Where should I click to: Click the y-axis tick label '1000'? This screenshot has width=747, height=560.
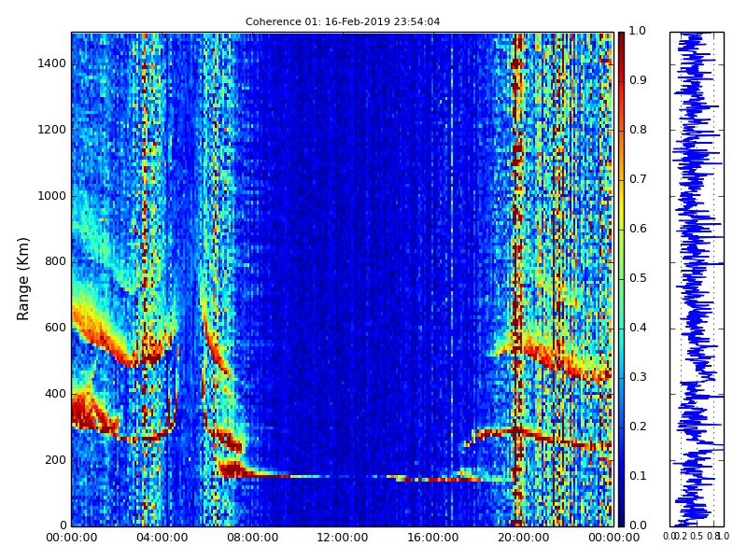51,196
